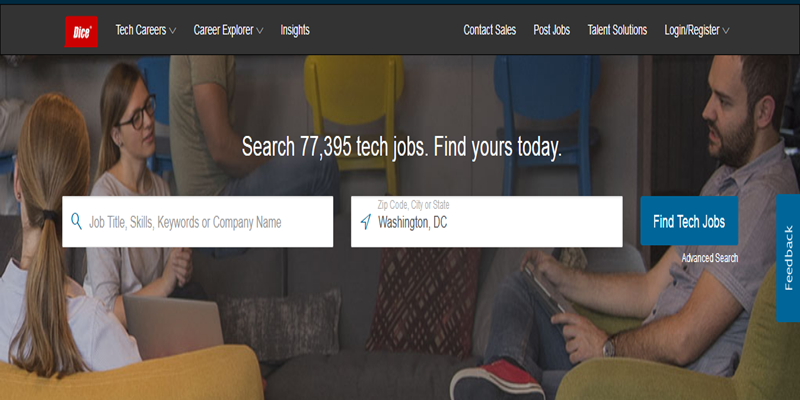Open the Tech Careers menu
The image size is (800, 400).
click(x=141, y=30)
